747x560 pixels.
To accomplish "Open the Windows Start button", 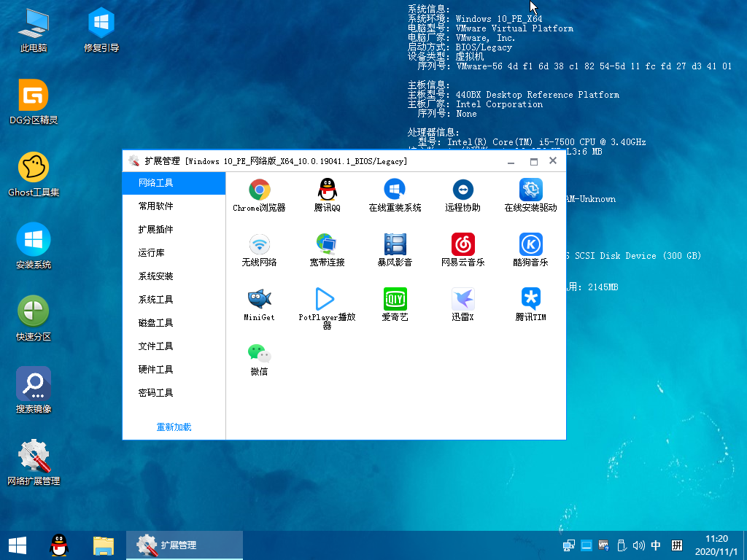I will click(x=18, y=545).
